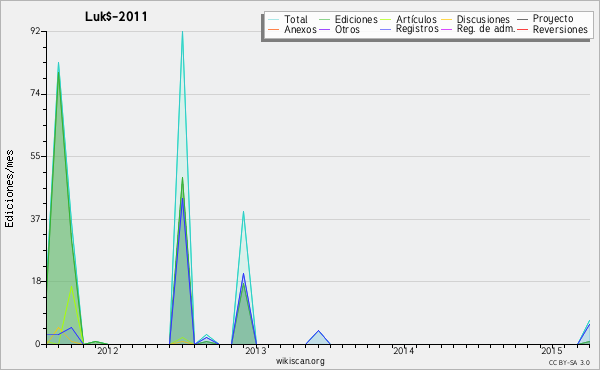
Task: Select the Reg. de adm. legend entry
Action: click(486, 29)
